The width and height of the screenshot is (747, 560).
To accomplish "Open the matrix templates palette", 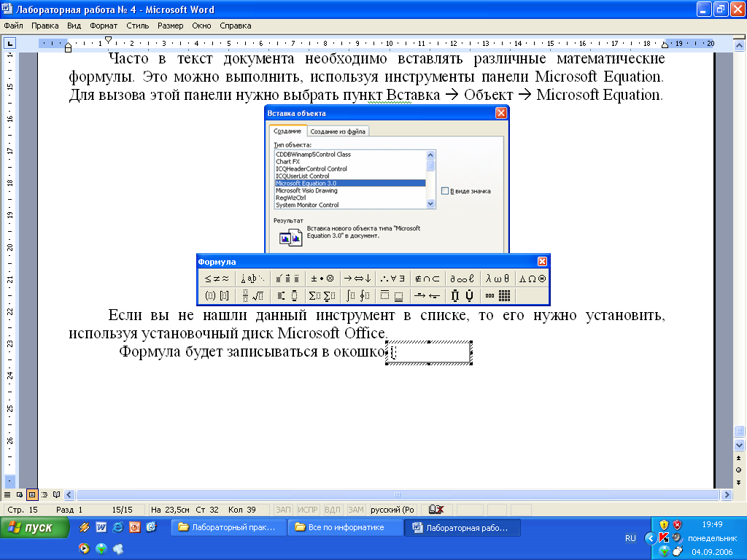I will 498,296.
